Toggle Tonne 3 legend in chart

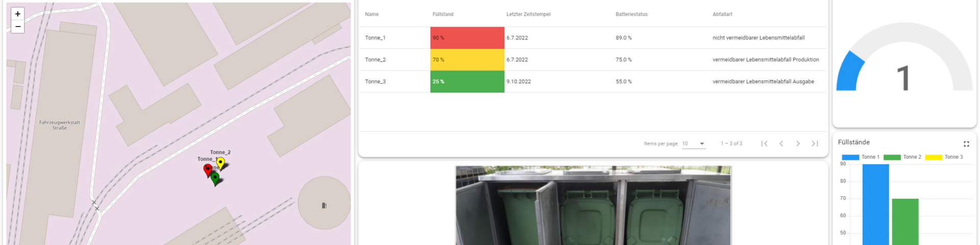point(944,157)
